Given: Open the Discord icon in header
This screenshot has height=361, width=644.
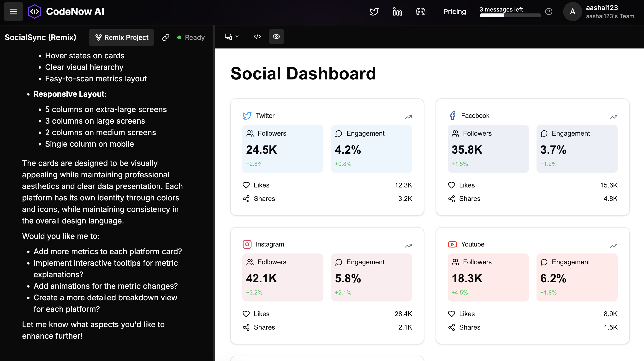Looking at the screenshot, I should point(421,12).
